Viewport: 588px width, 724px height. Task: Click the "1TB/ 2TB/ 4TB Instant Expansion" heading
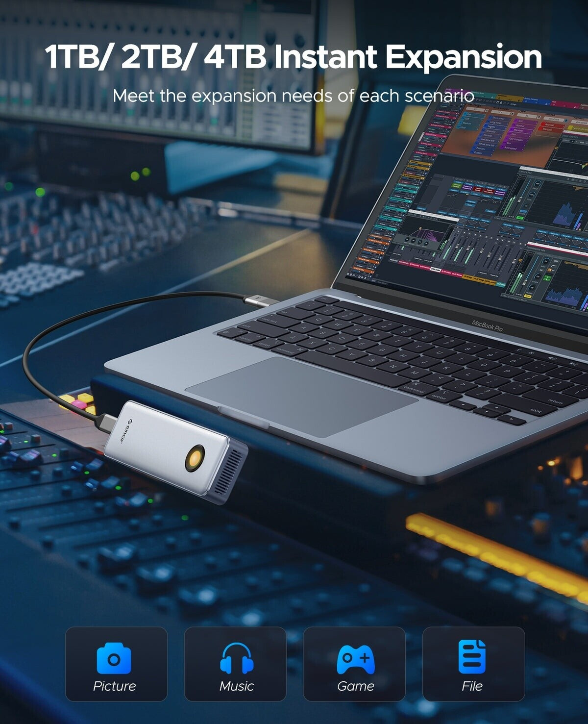click(x=294, y=57)
